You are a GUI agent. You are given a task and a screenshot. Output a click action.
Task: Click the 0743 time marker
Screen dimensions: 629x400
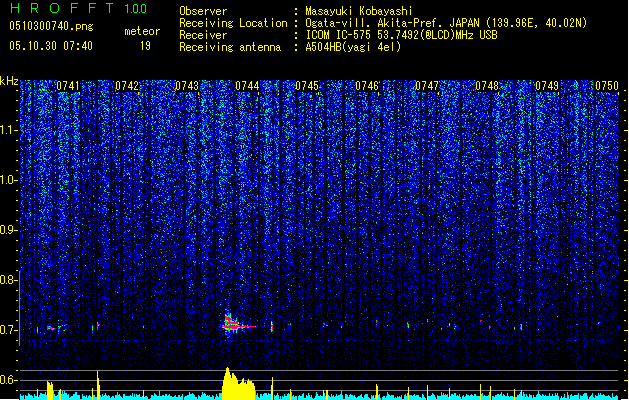click(x=187, y=86)
